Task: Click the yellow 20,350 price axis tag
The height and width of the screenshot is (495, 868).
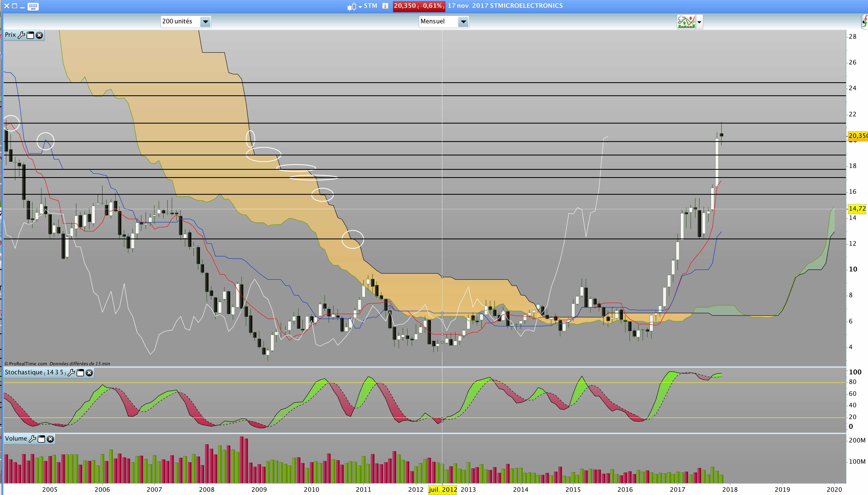Action: click(858, 136)
